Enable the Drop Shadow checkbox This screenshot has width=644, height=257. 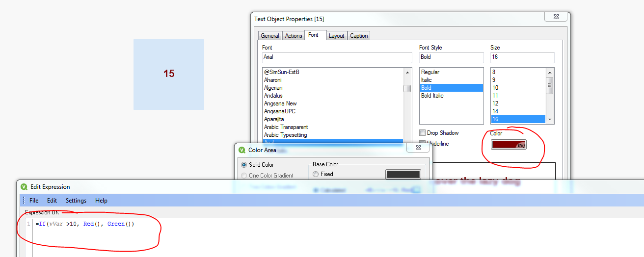tap(422, 133)
